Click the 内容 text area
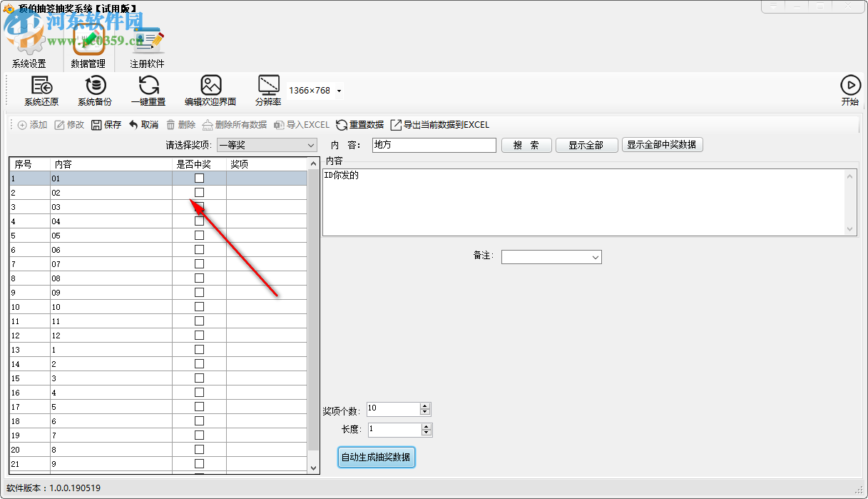Screen dimensions: 868x499 [x=583, y=202]
